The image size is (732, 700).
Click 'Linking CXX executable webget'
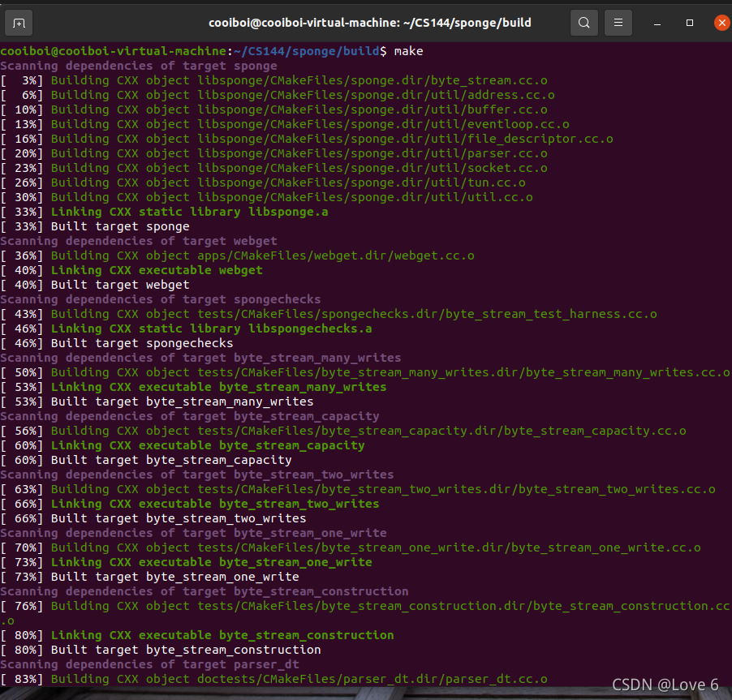[x=157, y=270]
